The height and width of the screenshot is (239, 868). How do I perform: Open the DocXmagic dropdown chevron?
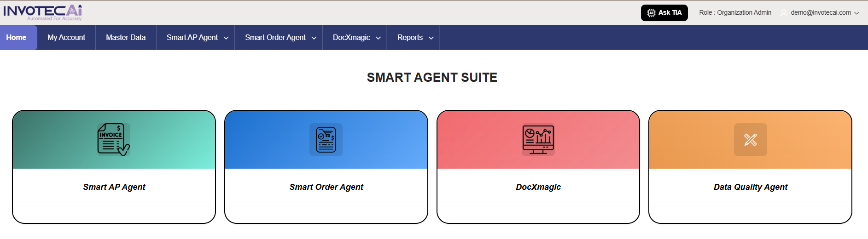tap(379, 38)
